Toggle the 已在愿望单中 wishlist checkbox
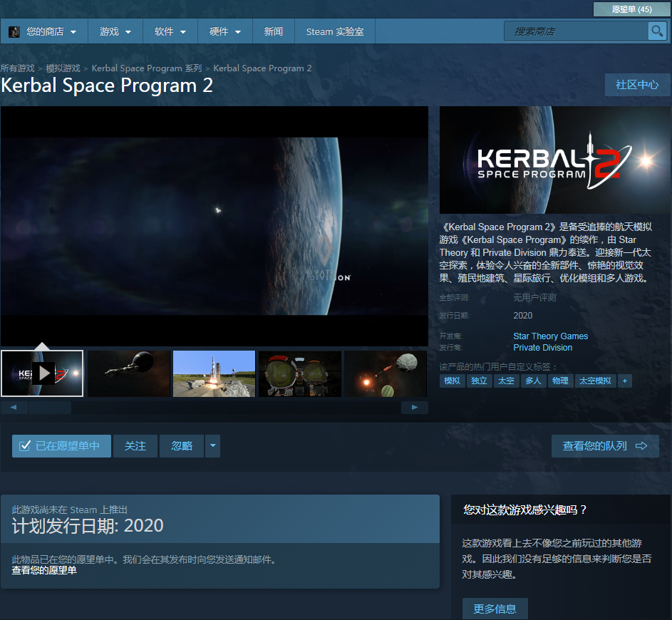Viewport: 672px width, 620px height. pos(25,446)
